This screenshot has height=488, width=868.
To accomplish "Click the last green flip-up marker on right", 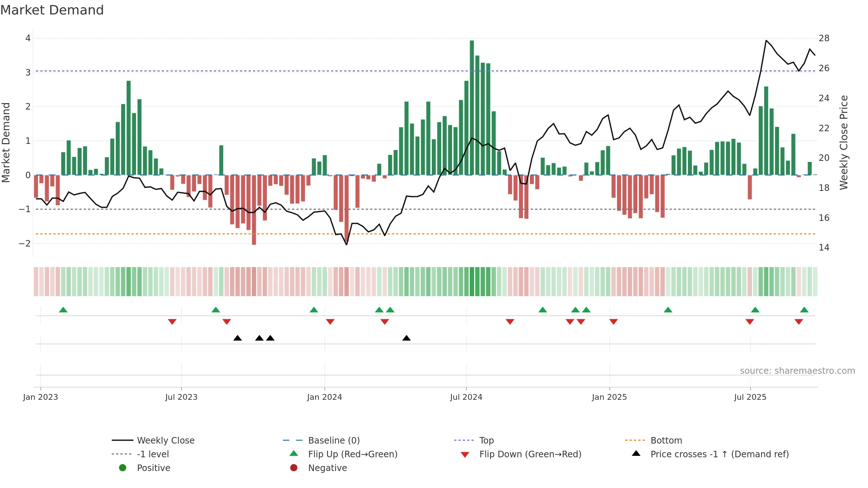I will [x=804, y=310].
